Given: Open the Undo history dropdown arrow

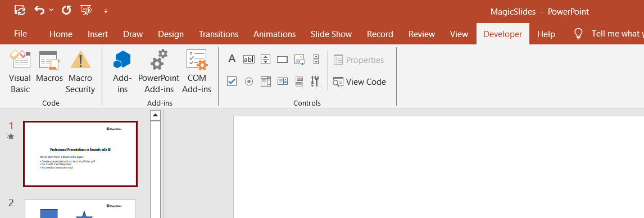Looking at the screenshot, I should pos(51,10).
